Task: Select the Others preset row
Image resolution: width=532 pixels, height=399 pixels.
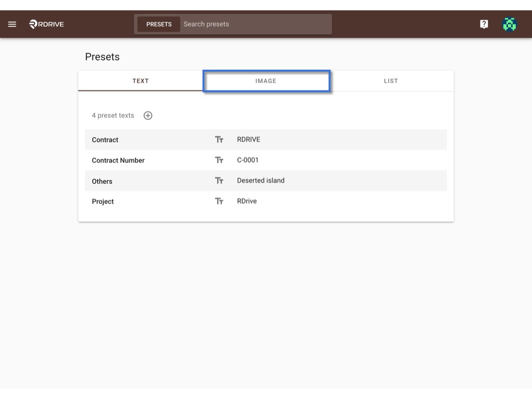Action: pyautogui.click(x=265, y=180)
